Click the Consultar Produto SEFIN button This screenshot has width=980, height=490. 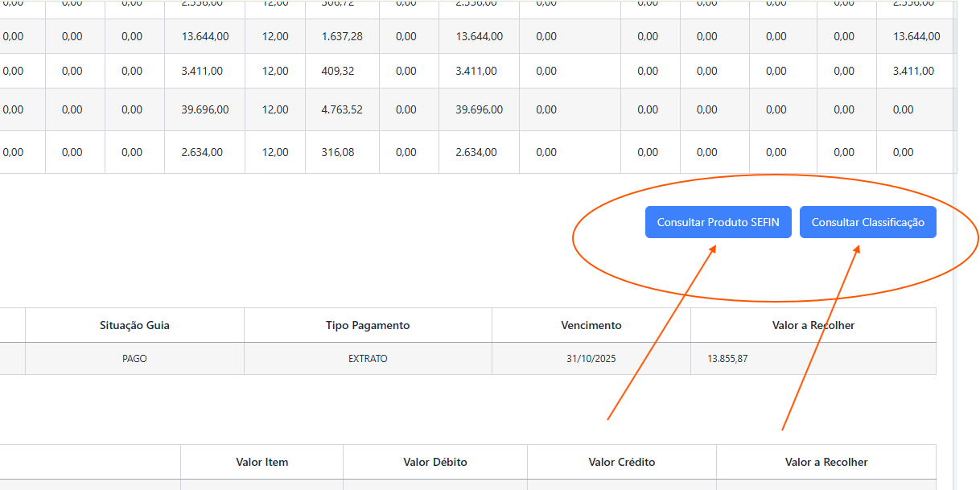[x=718, y=222]
